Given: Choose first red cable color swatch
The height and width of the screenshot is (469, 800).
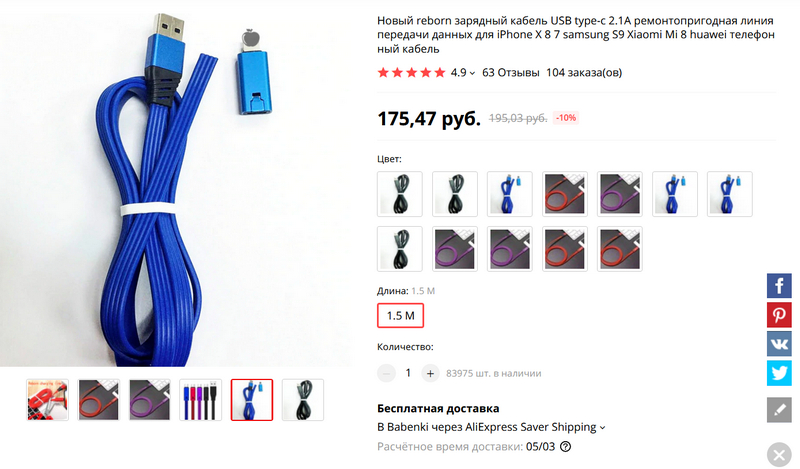Looking at the screenshot, I should click(x=565, y=194).
